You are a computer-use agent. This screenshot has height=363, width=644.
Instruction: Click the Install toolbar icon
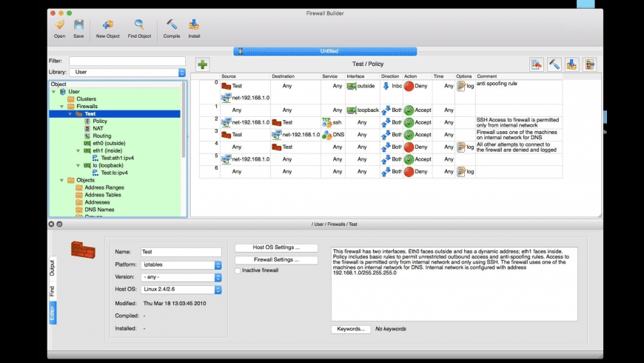[194, 24]
